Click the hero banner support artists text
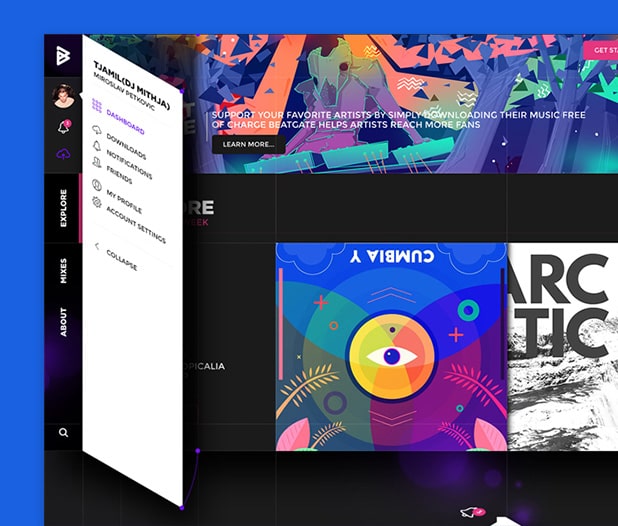The height and width of the screenshot is (526, 618). [398, 120]
